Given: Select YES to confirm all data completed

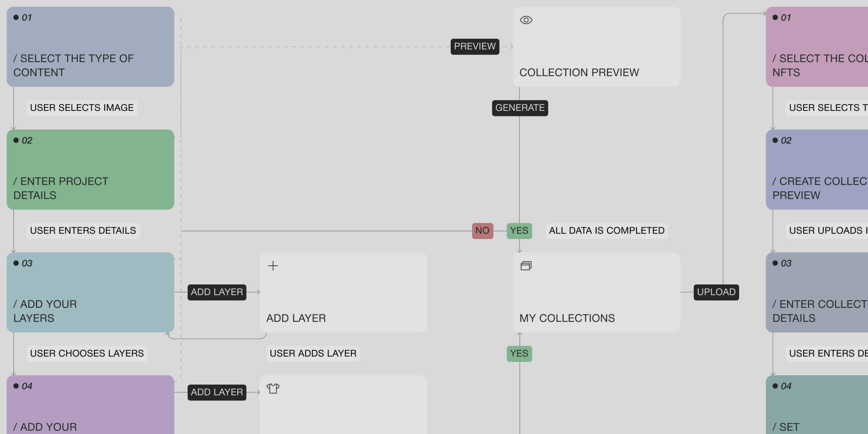Looking at the screenshot, I should coord(519,230).
